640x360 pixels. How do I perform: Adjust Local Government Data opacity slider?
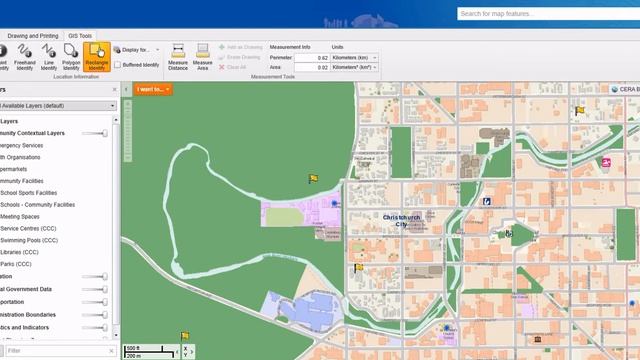pos(95,289)
